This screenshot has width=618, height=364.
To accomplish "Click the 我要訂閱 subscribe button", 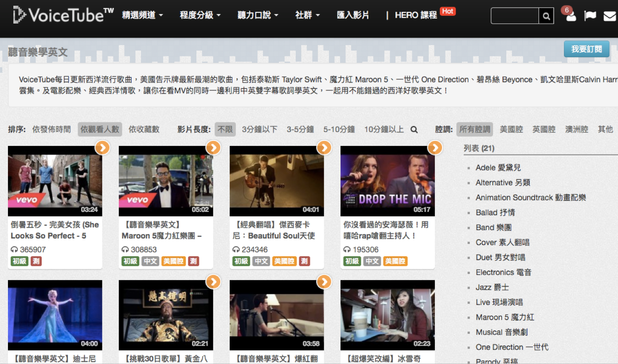I will [x=586, y=49].
